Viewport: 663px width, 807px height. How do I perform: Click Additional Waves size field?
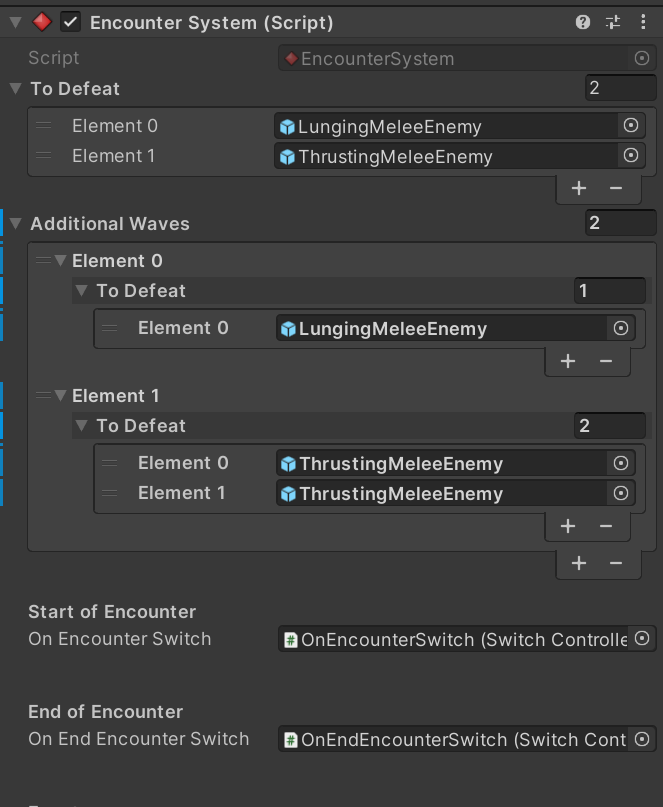pos(621,223)
